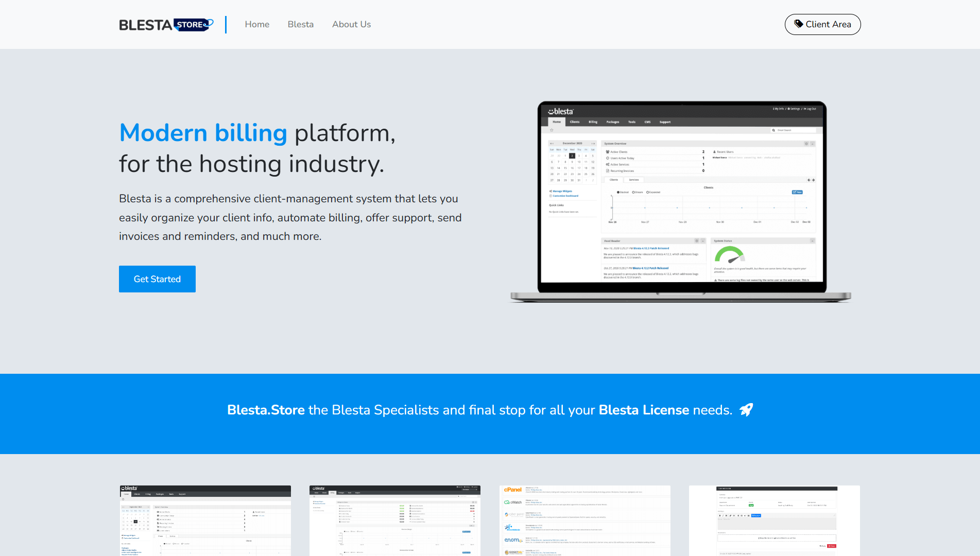Click the cPanel logo in the third thumbnail
This screenshot has height=556, width=980.
512,490
